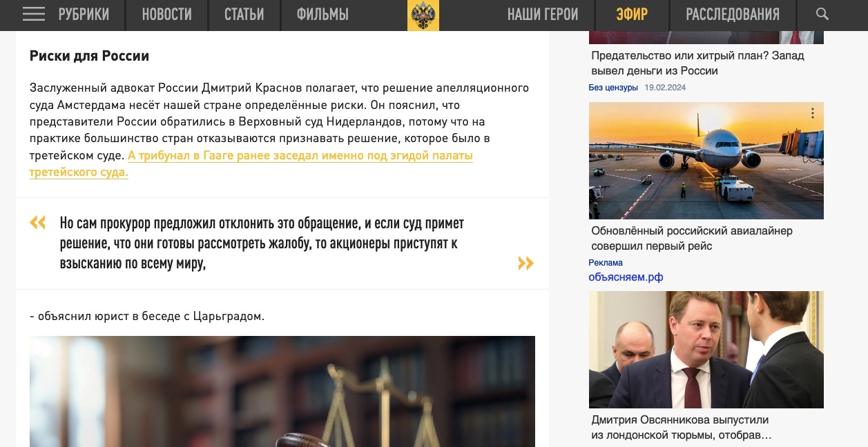Open the 'Предательство или хитрый план' article
This screenshot has height=447, width=868.
(x=697, y=63)
